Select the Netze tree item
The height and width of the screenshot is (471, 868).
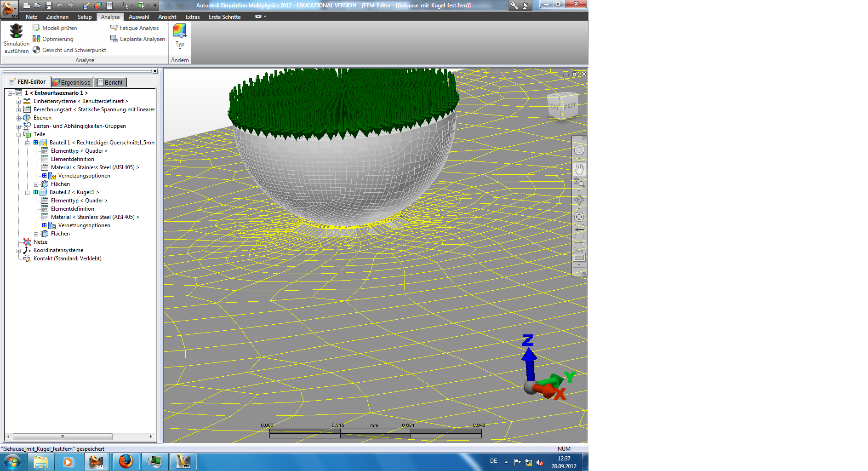(40, 242)
